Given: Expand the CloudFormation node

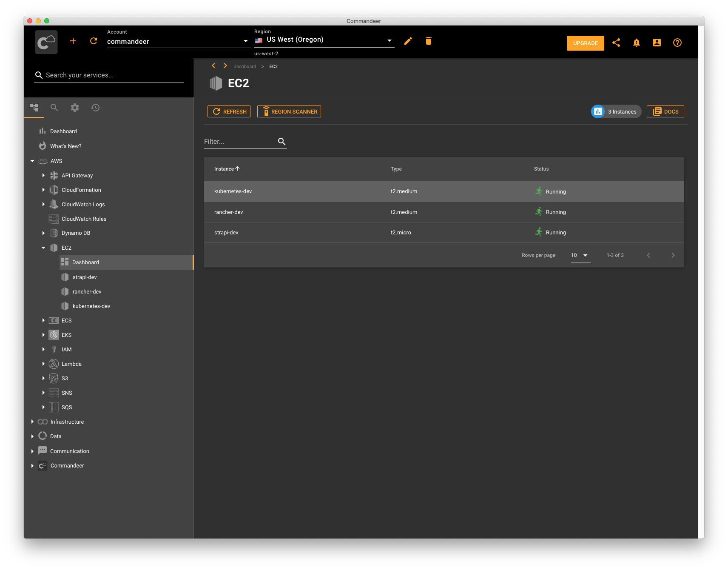Looking at the screenshot, I should tap(43, 190).
